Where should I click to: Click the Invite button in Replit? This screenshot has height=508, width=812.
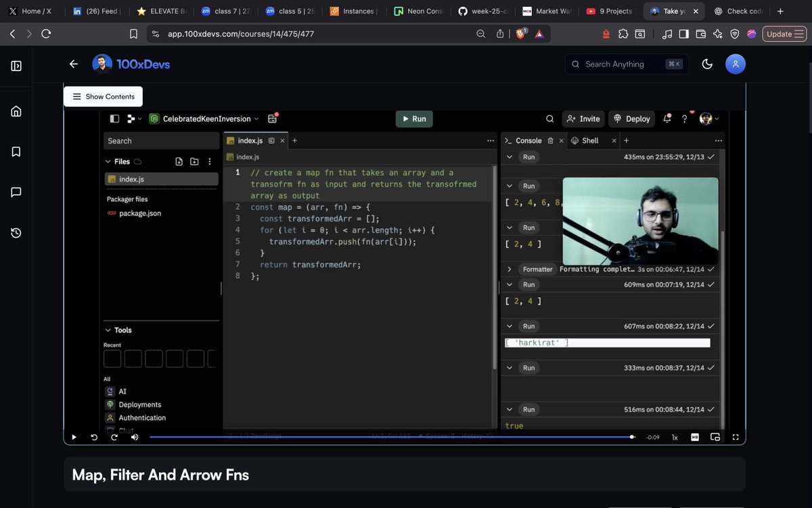pyautogui.click(x=583, y=119)
